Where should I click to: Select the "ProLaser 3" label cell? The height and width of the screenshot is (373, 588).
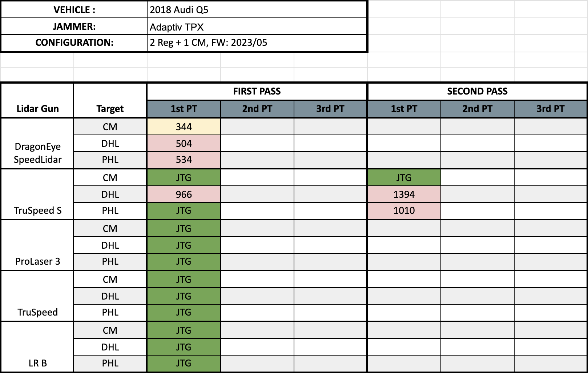(x=37, y=261)
